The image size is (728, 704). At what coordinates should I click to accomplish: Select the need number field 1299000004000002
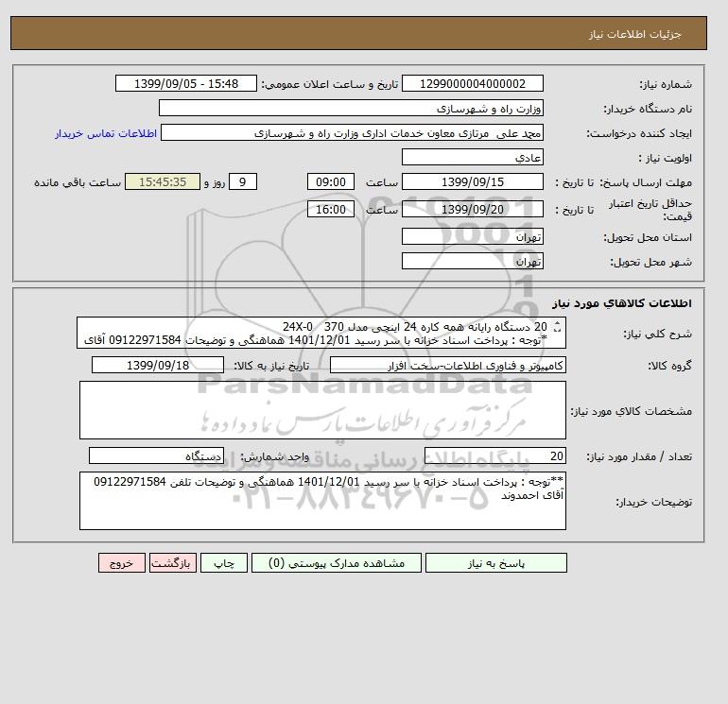coord(472,83)
